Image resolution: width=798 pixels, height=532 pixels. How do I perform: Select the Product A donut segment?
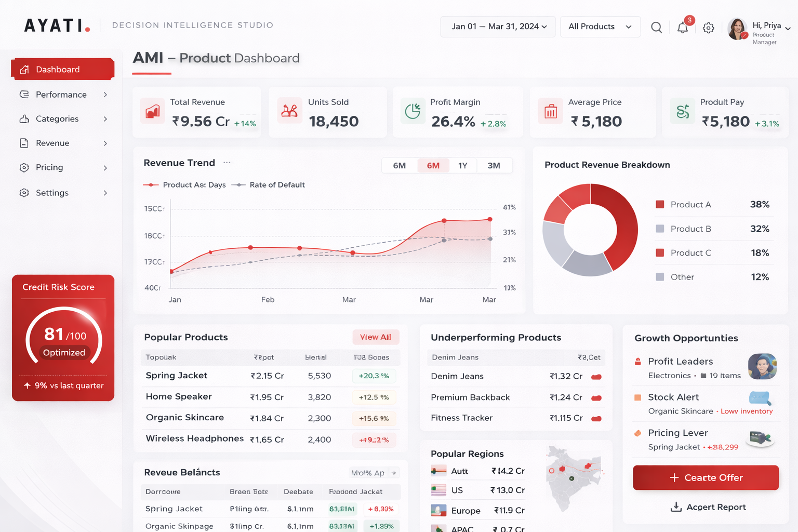point(626,223)
